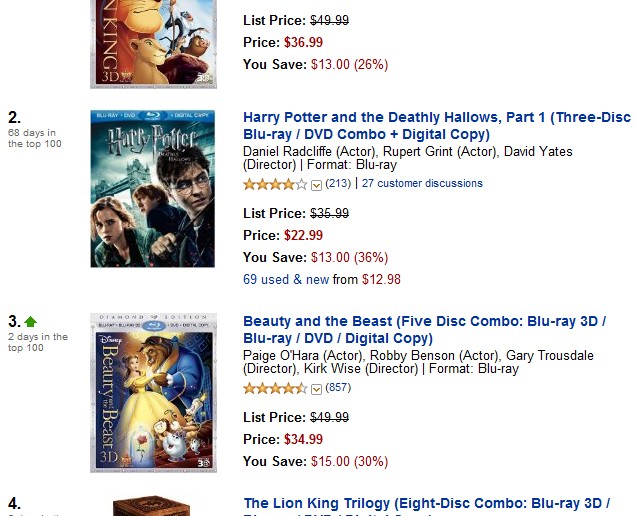This screenshot has height=516, width=637.
Task: Click the Lion King $36.99 price
Action: click(x=302, y=42)
